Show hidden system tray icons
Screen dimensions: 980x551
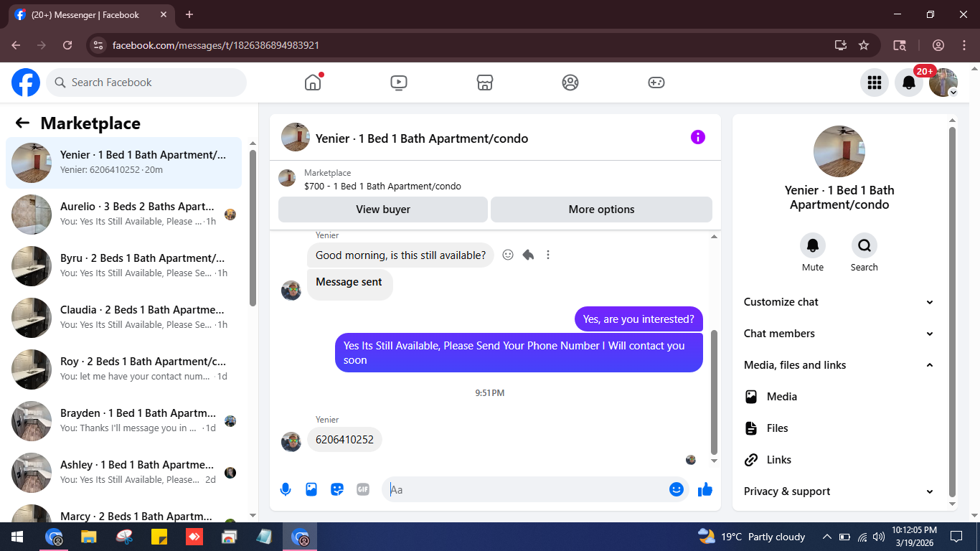pos(826,537)
